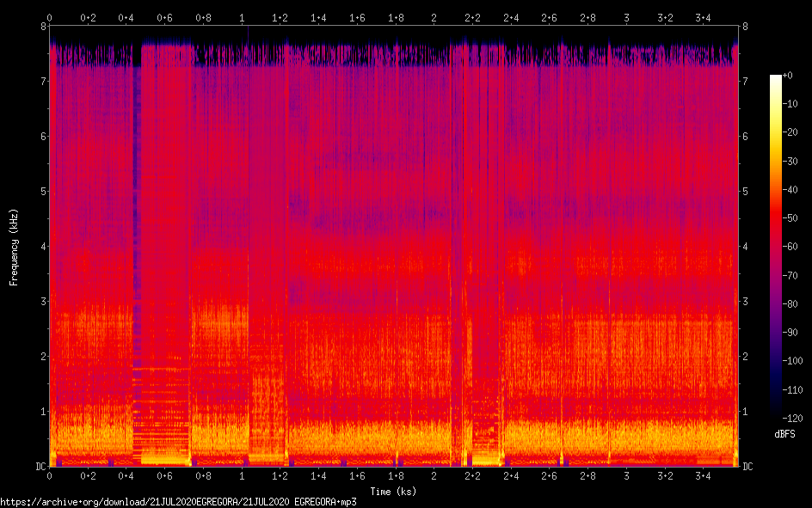Click the '2·6' tick on top time axis
This screenshot has height=508, width=812.
click(x=550, y=18)
